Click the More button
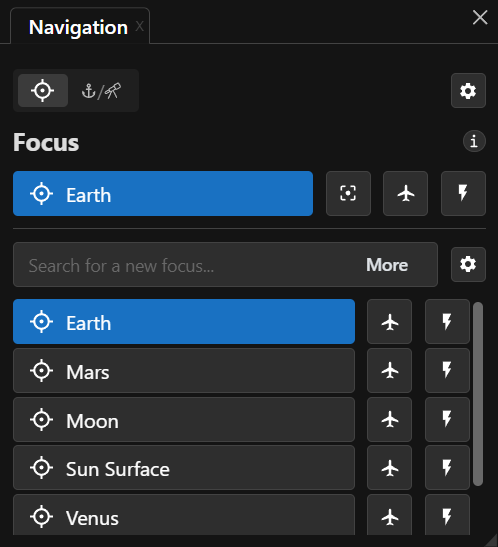The height and width of the screenshot is (547, 498). 387,265
